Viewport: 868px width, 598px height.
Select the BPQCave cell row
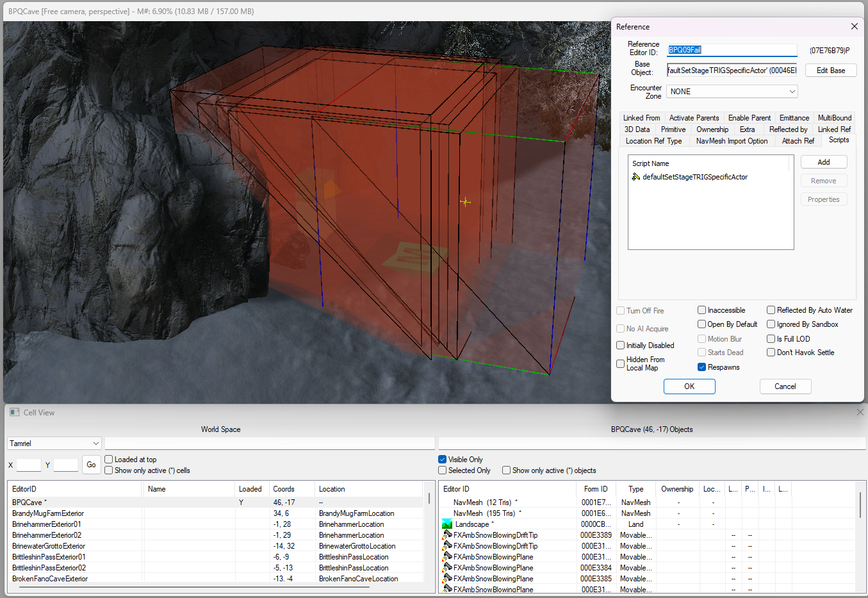tap(215, 502)
